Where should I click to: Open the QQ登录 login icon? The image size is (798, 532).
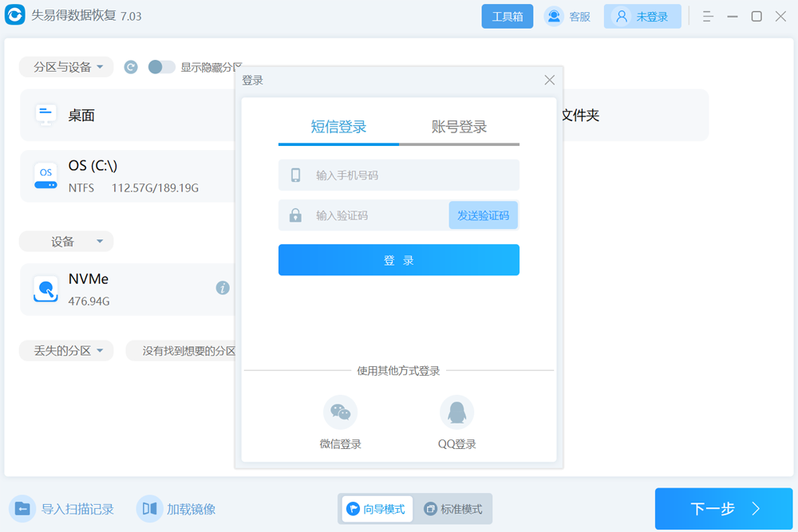click(x=456, y=412)
